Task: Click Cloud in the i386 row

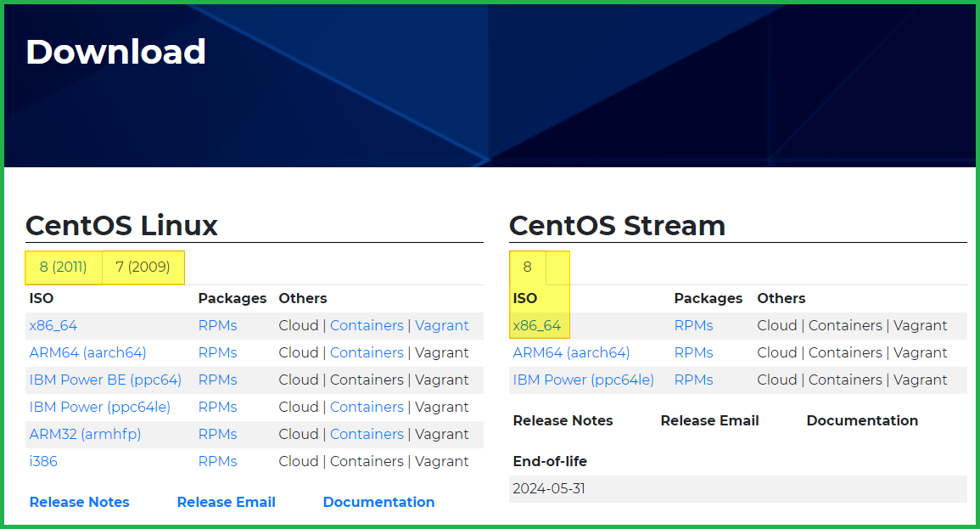Action: pyautogui.click(x=299, y=461)
